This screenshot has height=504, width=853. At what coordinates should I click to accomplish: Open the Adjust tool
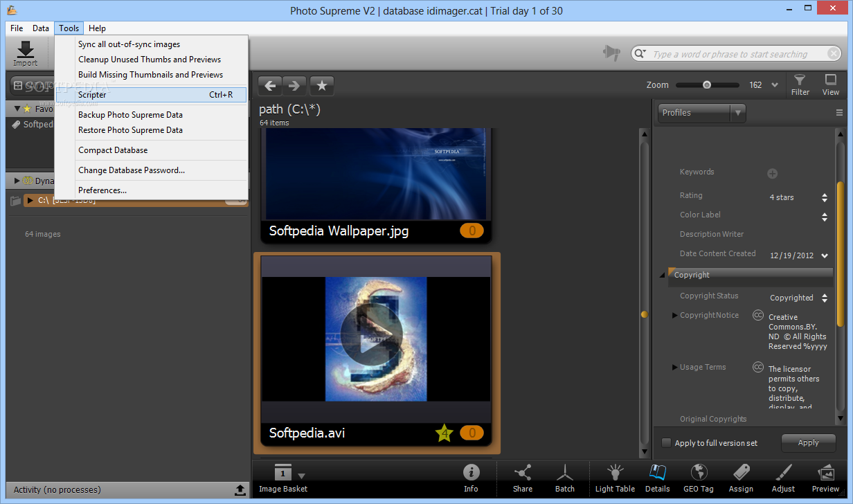click(783, 478)
